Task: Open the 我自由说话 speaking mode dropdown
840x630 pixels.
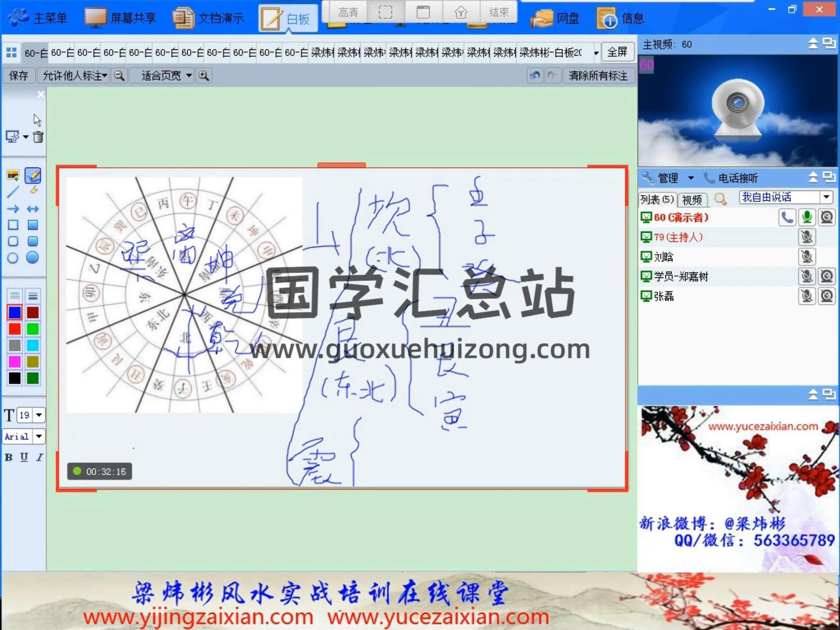Action: click(x=826, y=197)
